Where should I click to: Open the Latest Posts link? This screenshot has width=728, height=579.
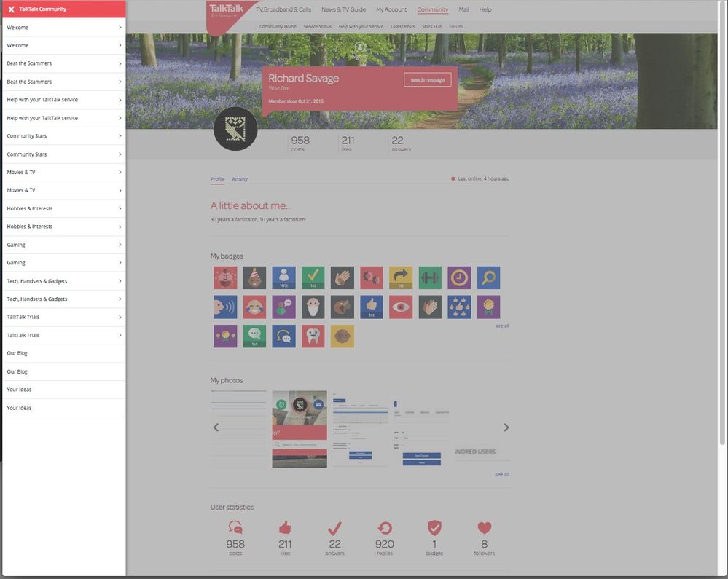click(x=402, y=27)
